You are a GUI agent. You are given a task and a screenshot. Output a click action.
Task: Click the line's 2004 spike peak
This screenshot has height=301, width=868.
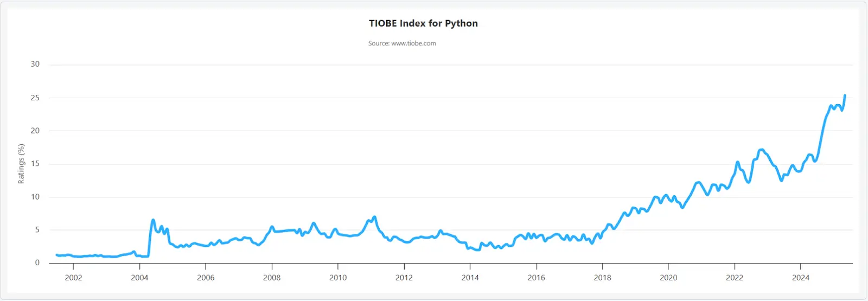(153, 220)
